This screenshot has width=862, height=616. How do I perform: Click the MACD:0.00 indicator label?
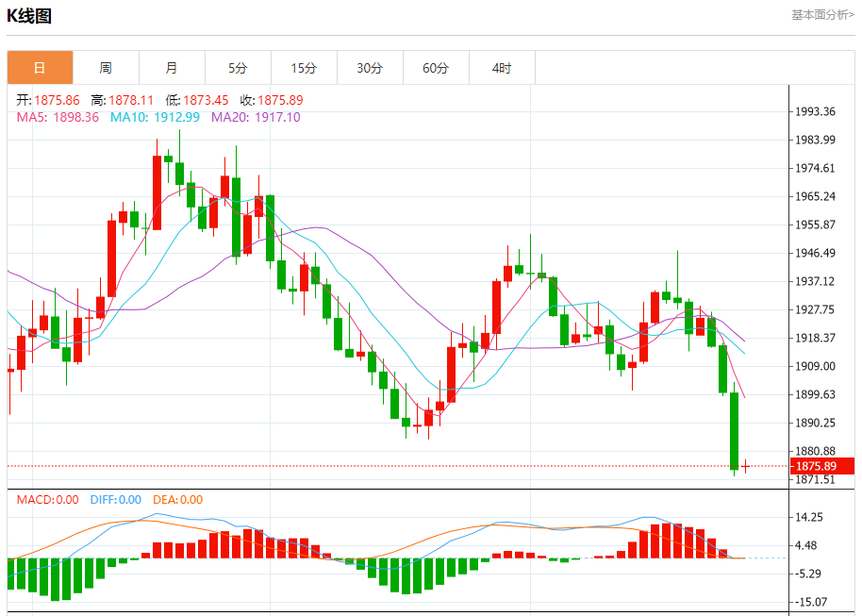tap(48, 499)
